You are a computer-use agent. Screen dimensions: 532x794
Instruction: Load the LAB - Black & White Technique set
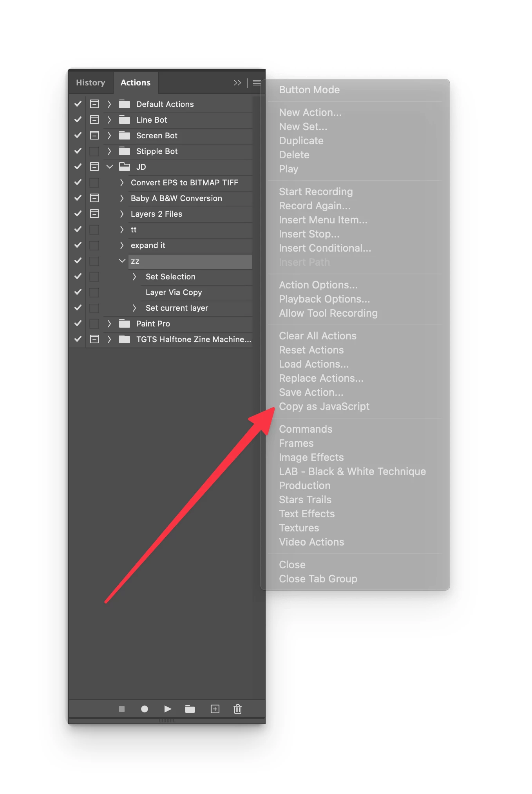tap(353, 471)
